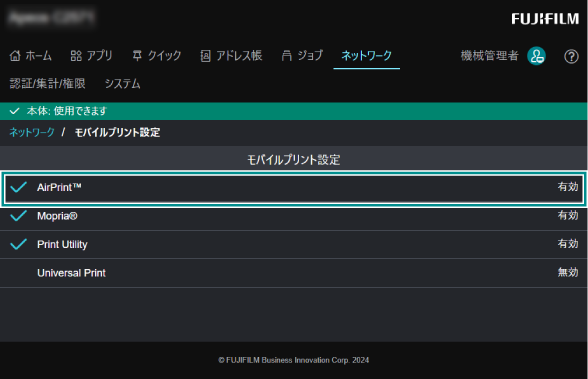Click the 本体: 使用できます status bar
The height and width of the screenshot is (379, 588).
click(x=293, y=111)
